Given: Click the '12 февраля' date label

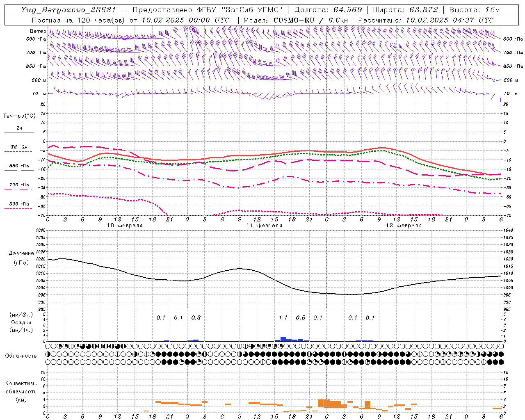Looking at the screenshot, I should click(404, 226).
